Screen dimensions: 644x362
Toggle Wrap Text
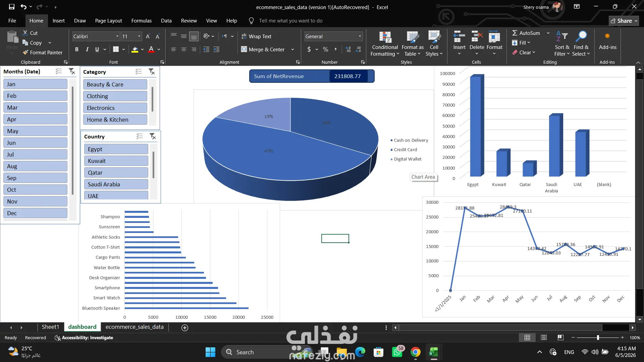(256, 36)
